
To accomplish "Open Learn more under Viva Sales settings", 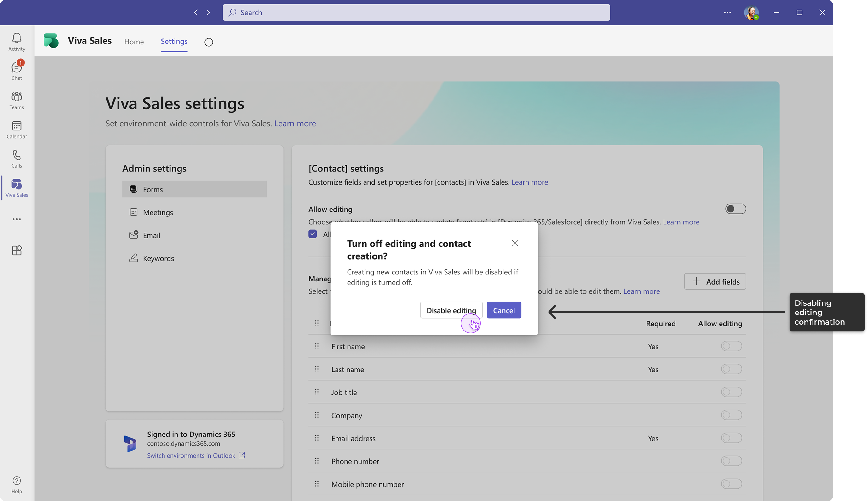I will tap(295, 123).
